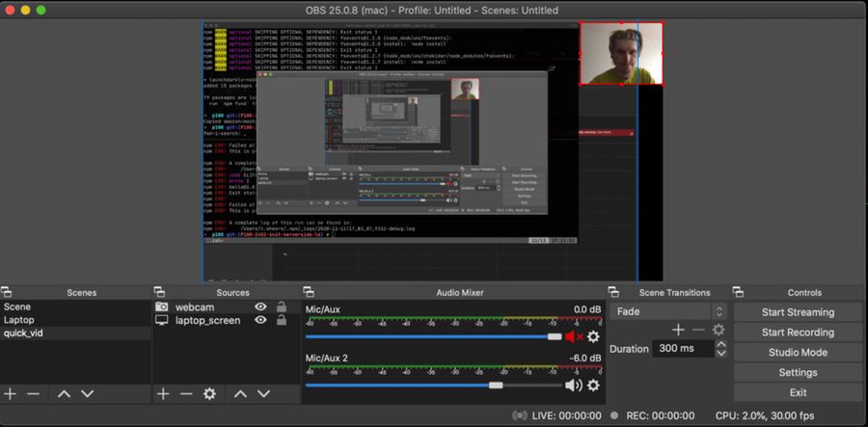Select the webcam overlay in preview

click(x=621, y=54)
